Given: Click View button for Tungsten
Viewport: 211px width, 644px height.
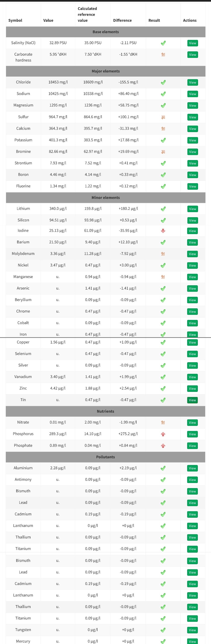Looking at the screenshot, I should [192, 630].
